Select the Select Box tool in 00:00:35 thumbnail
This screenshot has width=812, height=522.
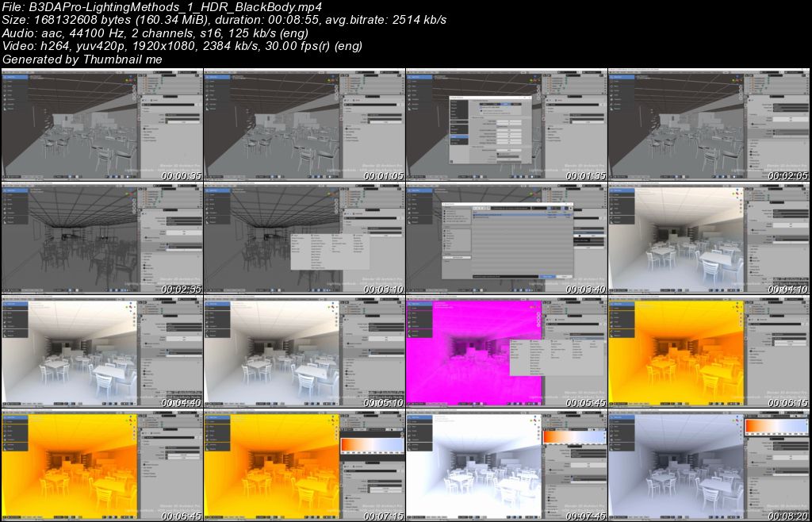[x=10, y=77]
